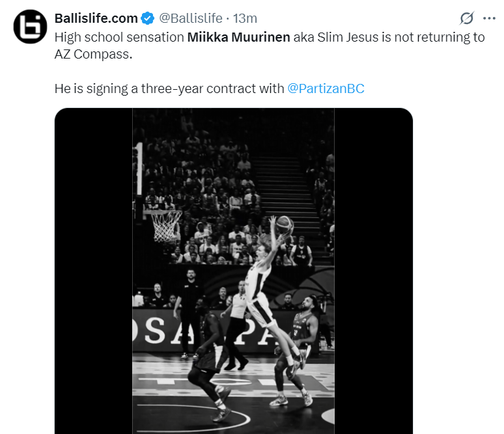Click the bold Miikka Muurinen name
Image resolution: width=504 pixels, height=434 pixels.
click(x=238, y=37)
